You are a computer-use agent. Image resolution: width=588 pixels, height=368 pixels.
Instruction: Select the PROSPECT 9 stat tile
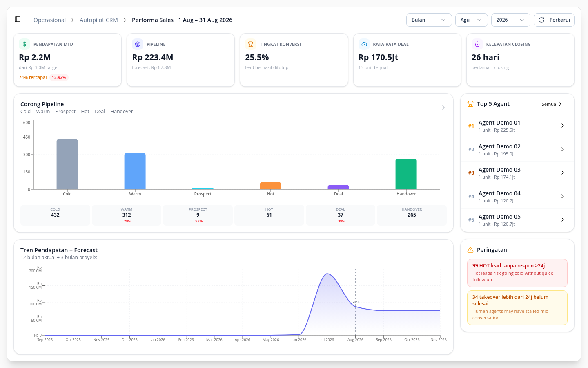point(198,215)
